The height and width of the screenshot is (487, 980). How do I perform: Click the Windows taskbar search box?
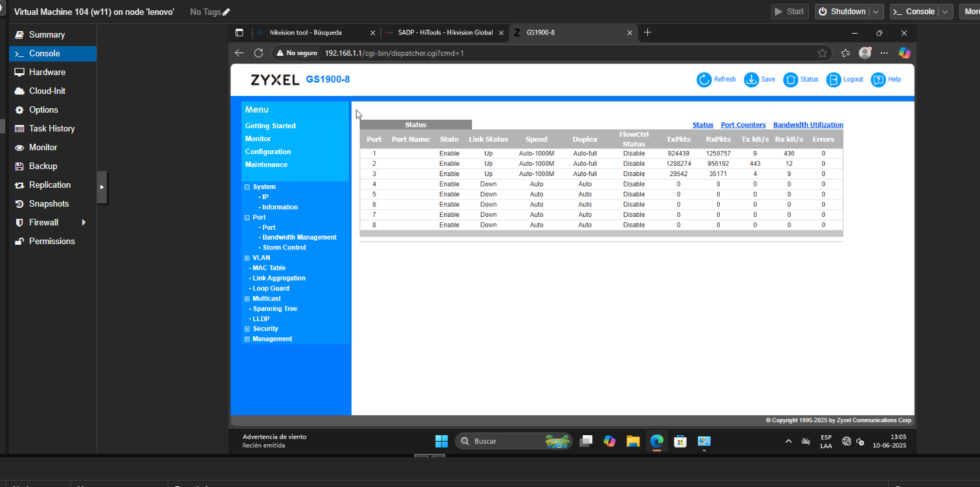(515, 441)
